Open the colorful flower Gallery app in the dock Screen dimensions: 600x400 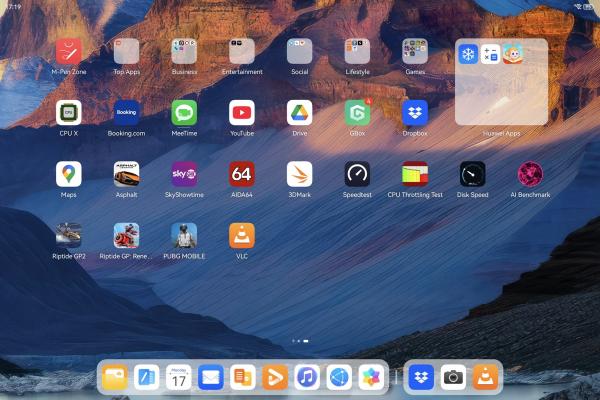(371, 377)
